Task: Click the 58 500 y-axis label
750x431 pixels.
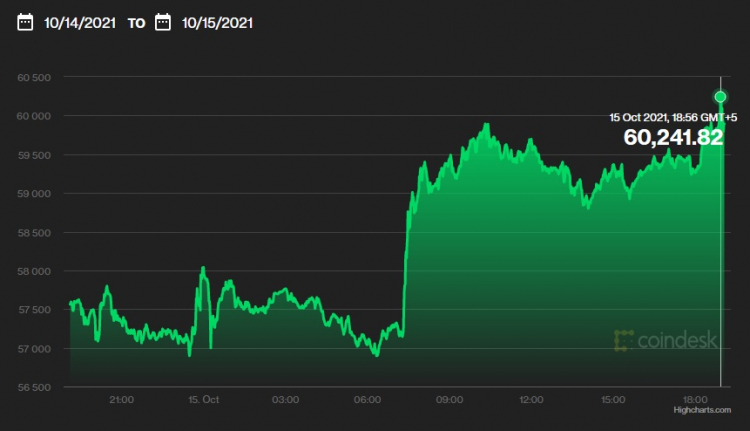Action: click(x=35, y=232)
